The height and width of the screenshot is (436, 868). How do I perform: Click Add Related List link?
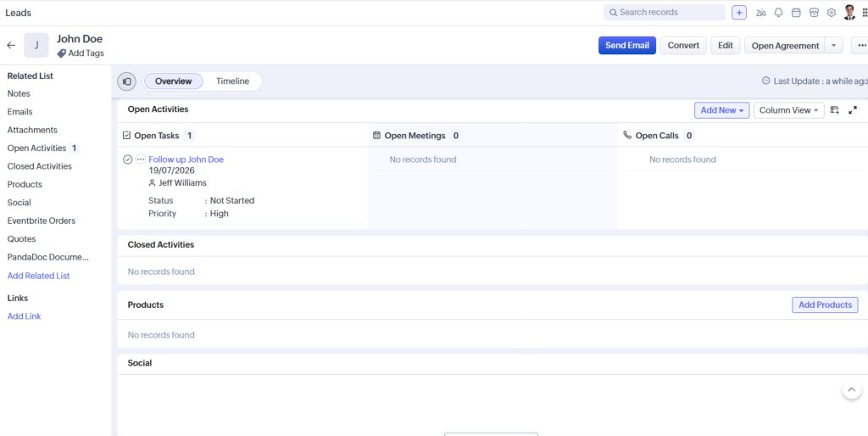click(x=38, y=276)
